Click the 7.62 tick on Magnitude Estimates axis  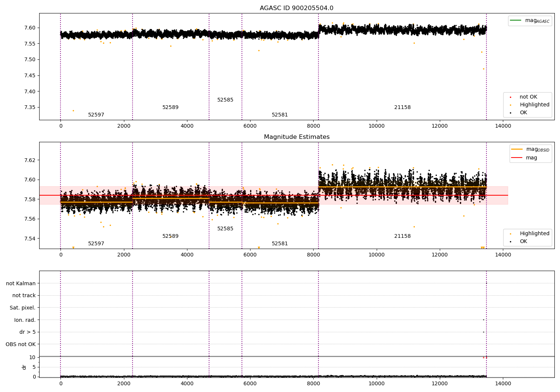tap(30, 160)
